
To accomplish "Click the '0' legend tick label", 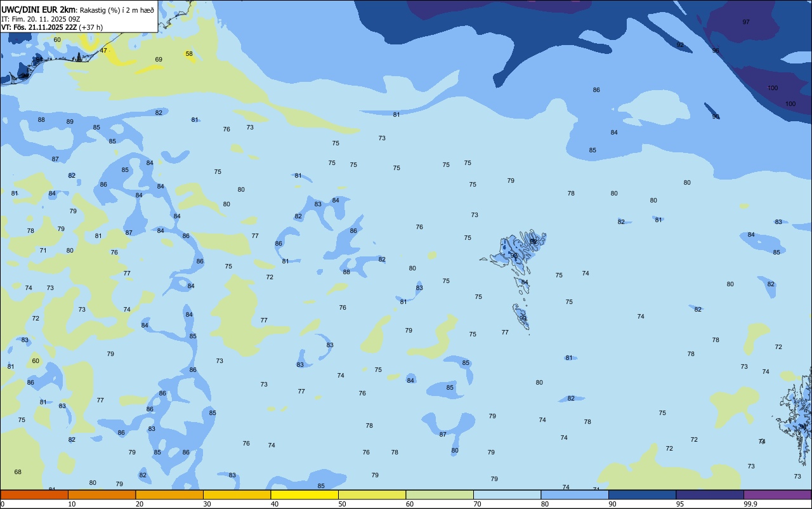I will coord(3,504).
